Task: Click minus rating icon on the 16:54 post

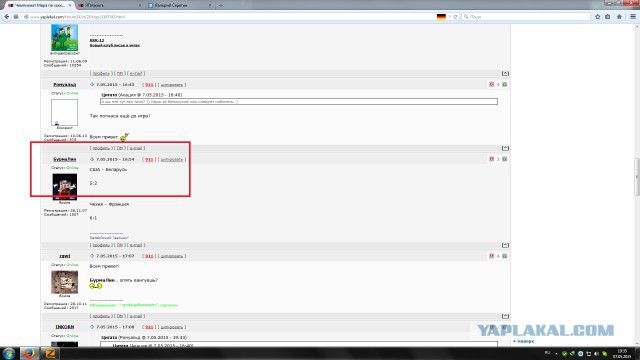Action: 491,159
